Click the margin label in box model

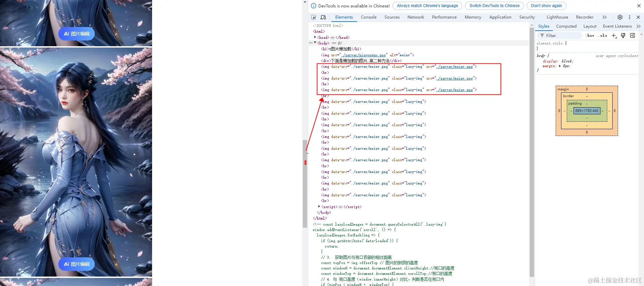coord(563,89)
